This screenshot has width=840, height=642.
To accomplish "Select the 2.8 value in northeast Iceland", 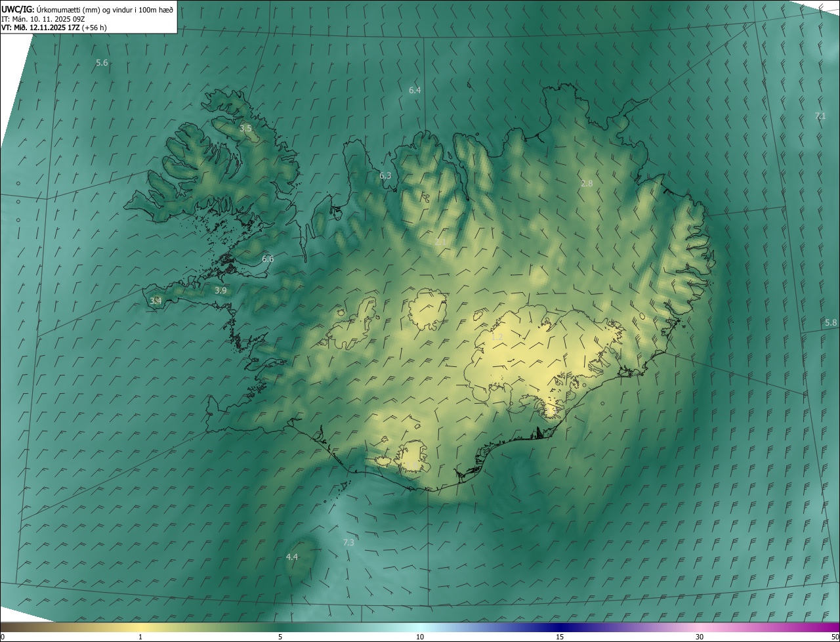I will [x=587, y=184].
